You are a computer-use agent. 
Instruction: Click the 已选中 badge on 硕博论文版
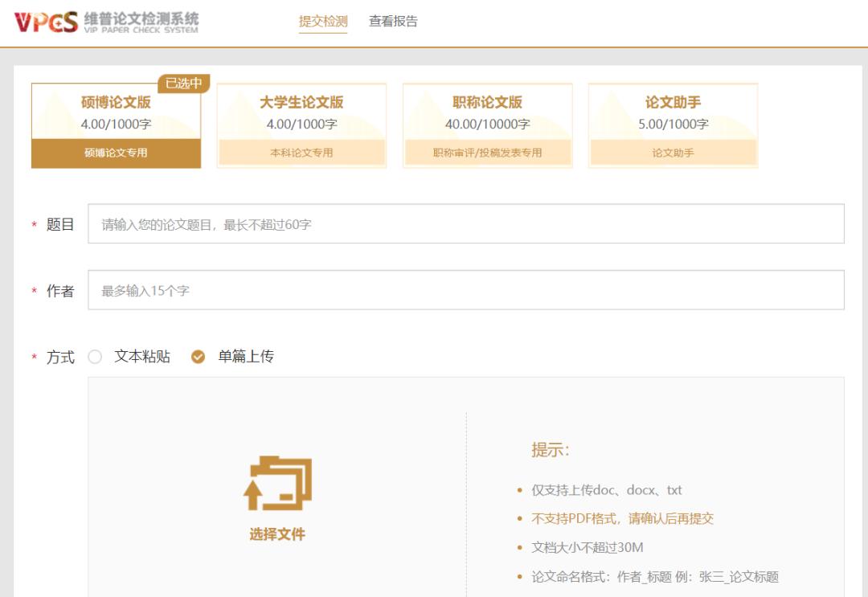(x=183, y=84)
